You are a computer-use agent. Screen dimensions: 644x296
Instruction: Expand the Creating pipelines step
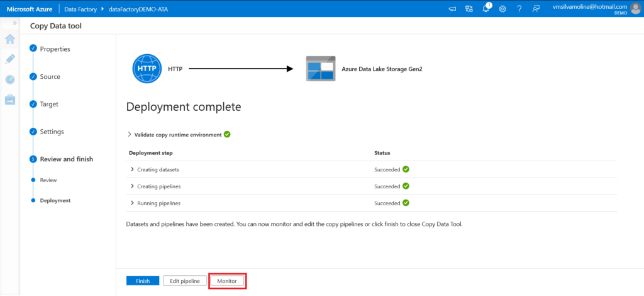click(132, 186)
